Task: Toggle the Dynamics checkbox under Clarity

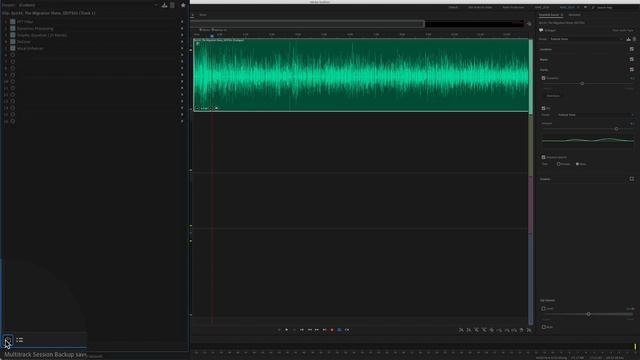Action: click(543, 78)
